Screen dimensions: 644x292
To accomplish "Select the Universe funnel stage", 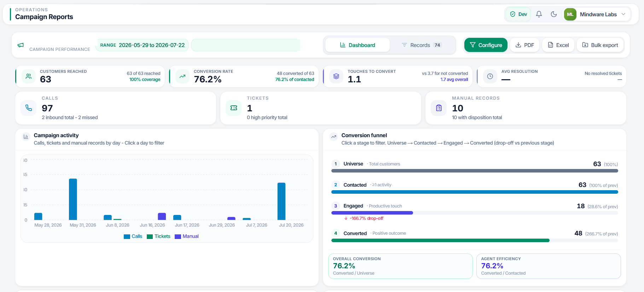I will click(475, 166).
